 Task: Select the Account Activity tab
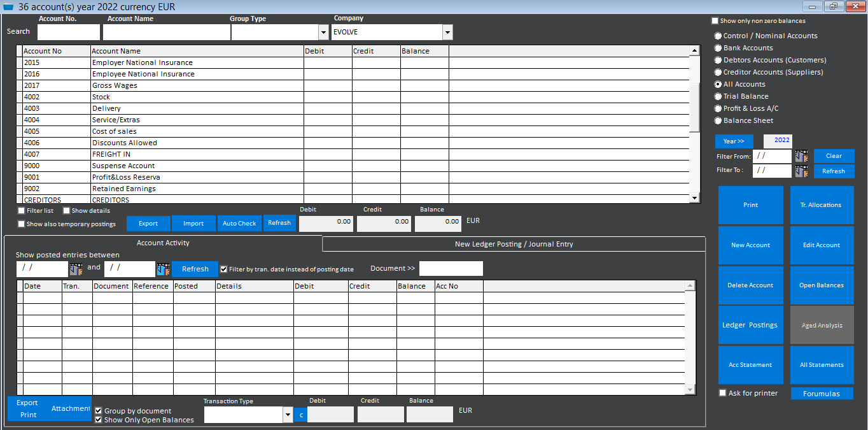tap(163, 243)
